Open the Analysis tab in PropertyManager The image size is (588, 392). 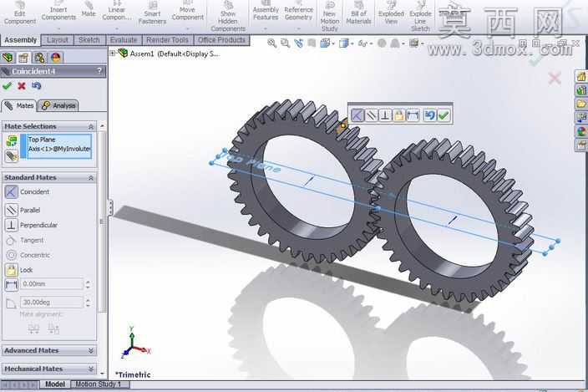pos(58,106)
